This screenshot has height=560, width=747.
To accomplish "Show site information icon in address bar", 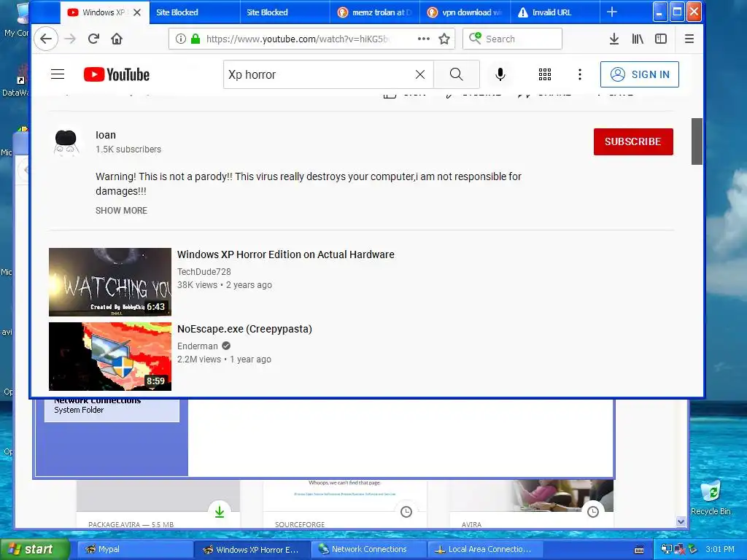I will point(181,39).
